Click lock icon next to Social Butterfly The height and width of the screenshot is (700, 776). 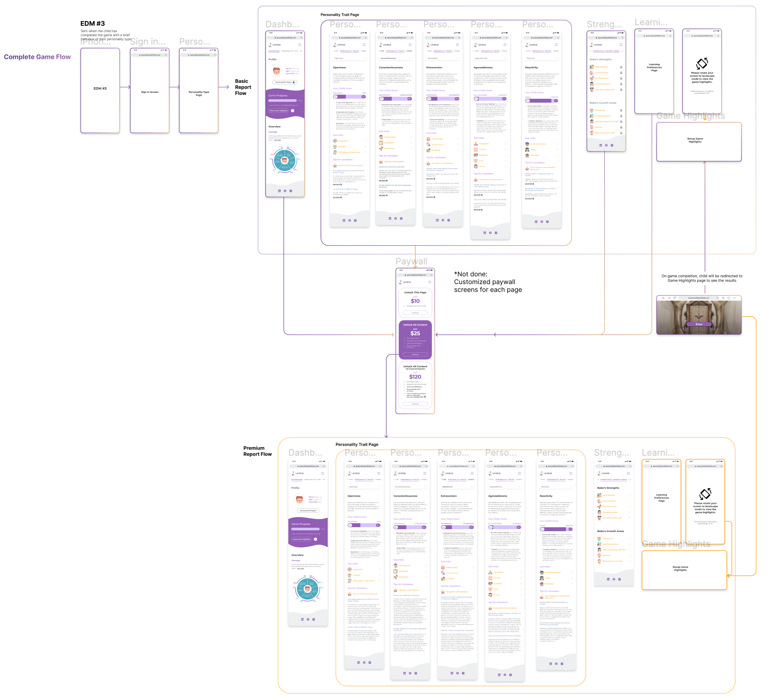tap(621, 67)
